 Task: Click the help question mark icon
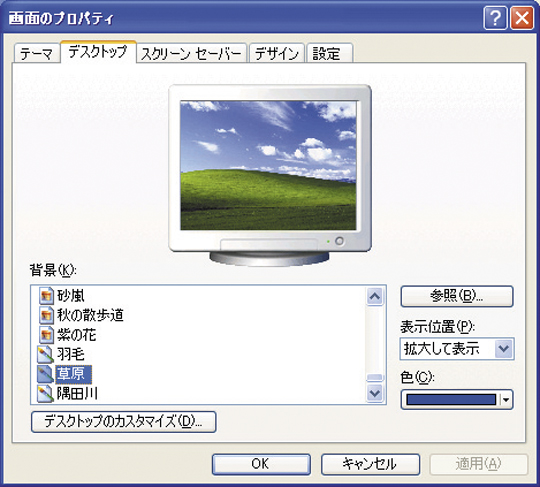click(x=495, y=18)
